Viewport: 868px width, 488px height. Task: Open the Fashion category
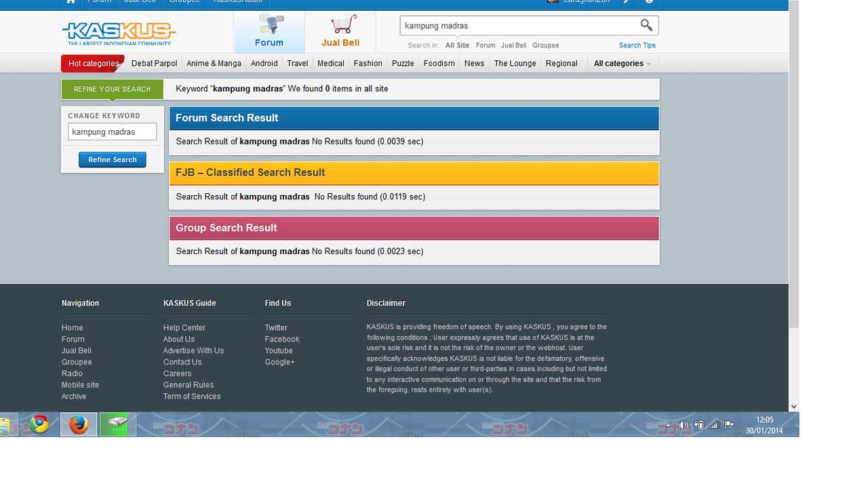pos(368,64)
